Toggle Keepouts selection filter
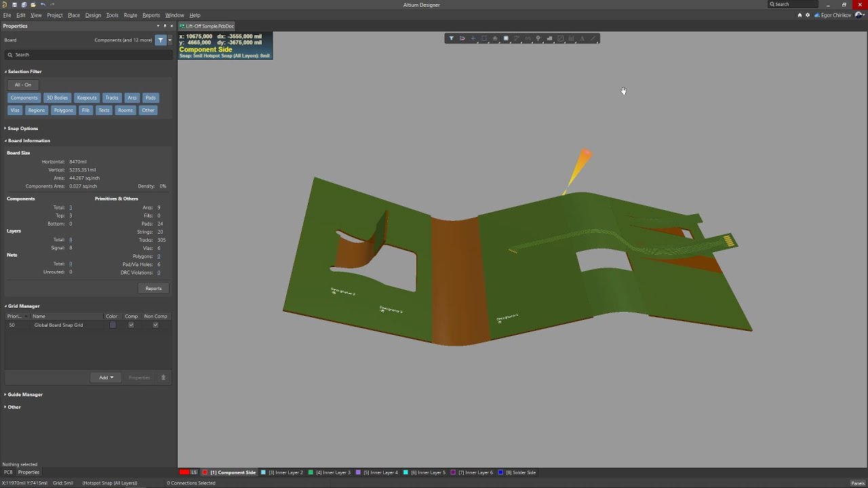This screenshot has height=488, width=868. [87, 98]
